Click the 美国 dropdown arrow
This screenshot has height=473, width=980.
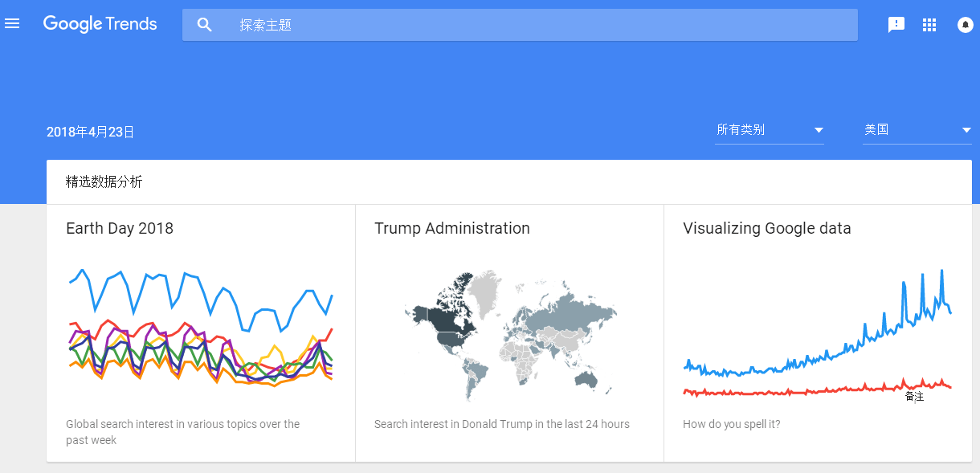click(x=966, y=131)
